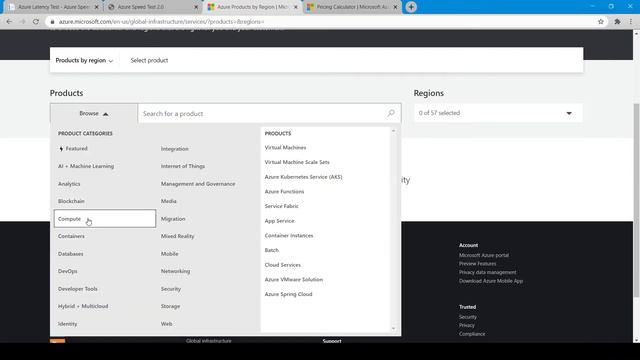The height and width of the screenshot is (360, 640).
Task: Select the Security product category
Action: (x=171, y=289)
